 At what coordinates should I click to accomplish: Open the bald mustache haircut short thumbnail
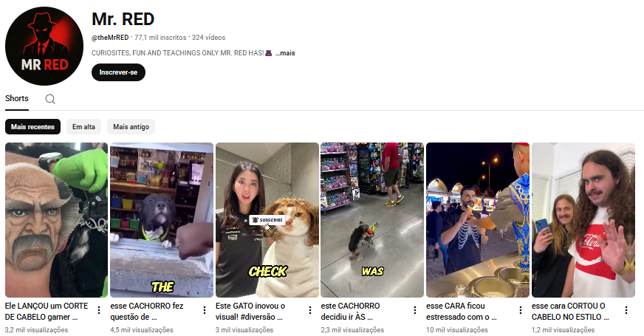57,220
